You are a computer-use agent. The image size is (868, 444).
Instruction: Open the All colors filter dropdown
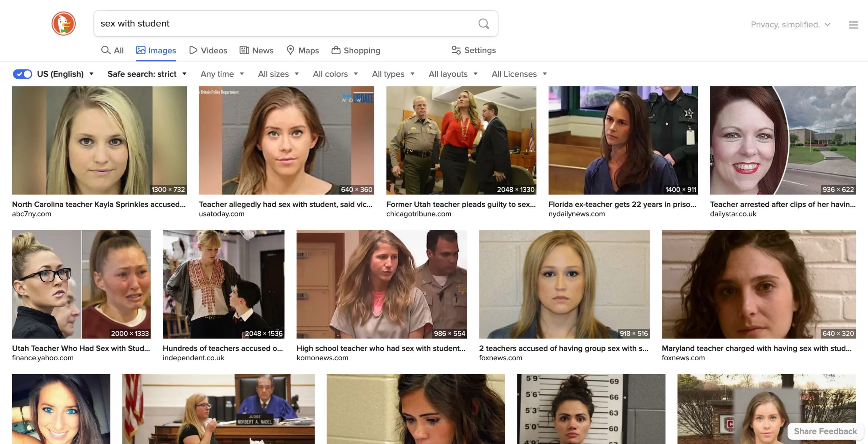click(335, 74)
